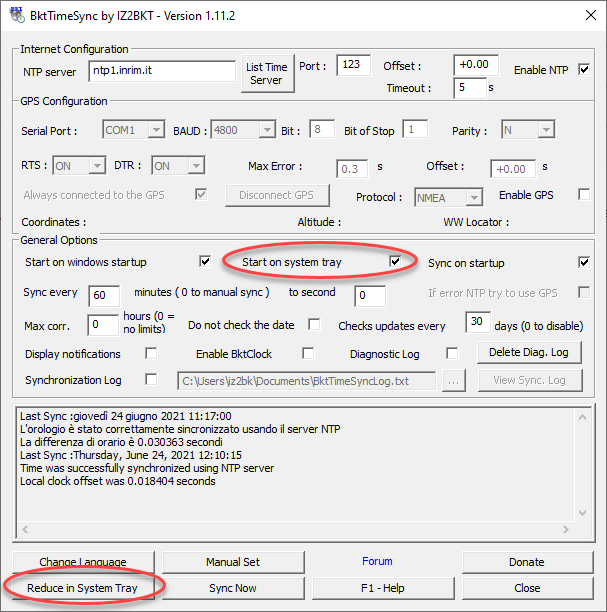This screenshot has height=612, width=607.
Task: Open F1 - Help
Action: (x=383, y=588)
